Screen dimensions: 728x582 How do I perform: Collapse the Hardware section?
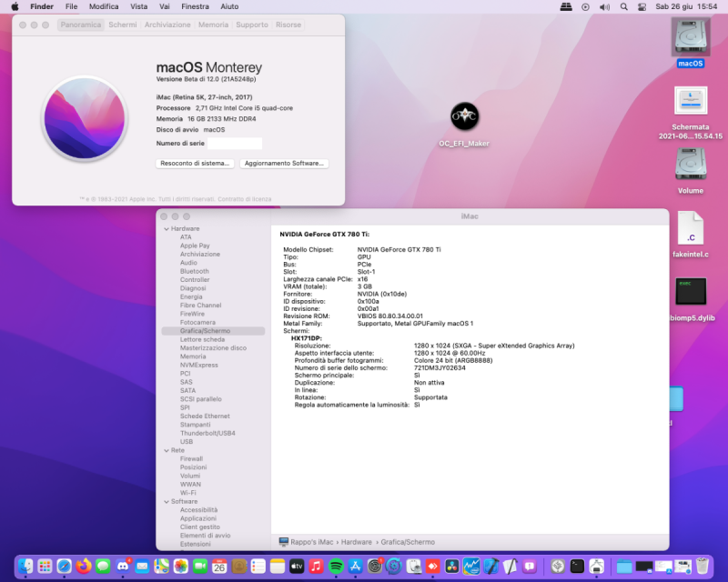(x=167, y=229)
